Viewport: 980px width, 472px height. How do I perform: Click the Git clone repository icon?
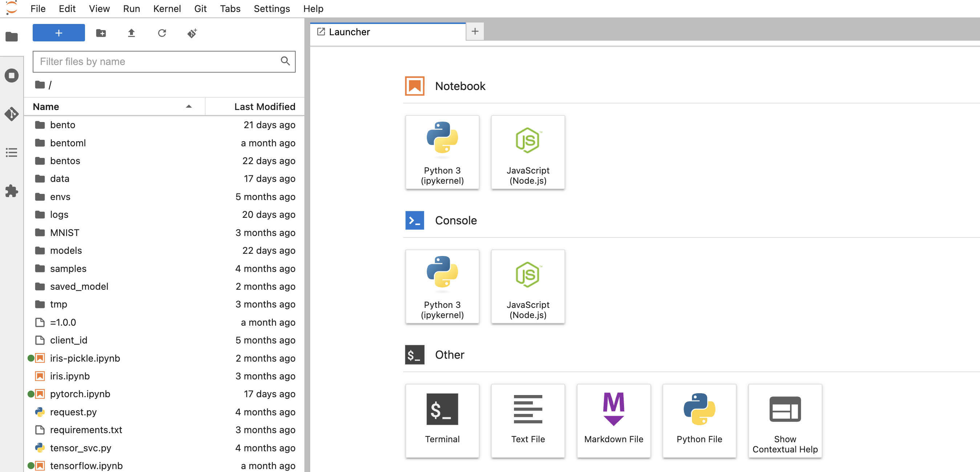pyautogui.click(x=192, y=33)
